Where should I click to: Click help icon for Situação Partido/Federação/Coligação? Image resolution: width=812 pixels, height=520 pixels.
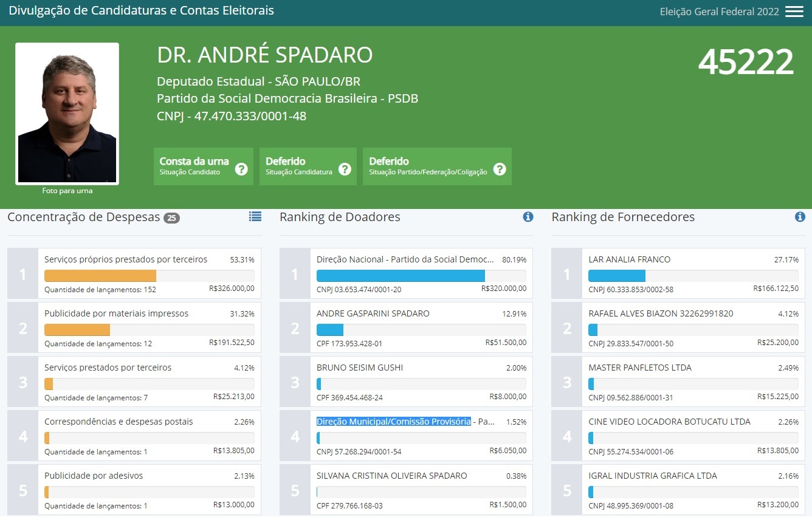coord(500,169)
